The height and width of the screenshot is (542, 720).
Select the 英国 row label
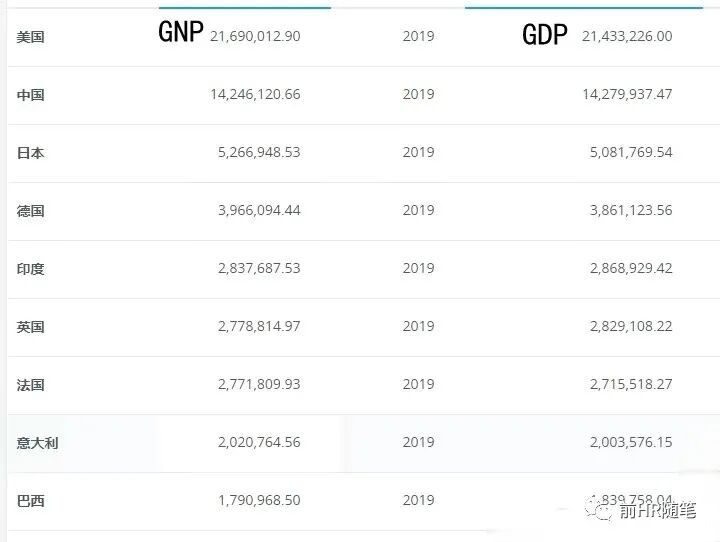tap(31, 327)
